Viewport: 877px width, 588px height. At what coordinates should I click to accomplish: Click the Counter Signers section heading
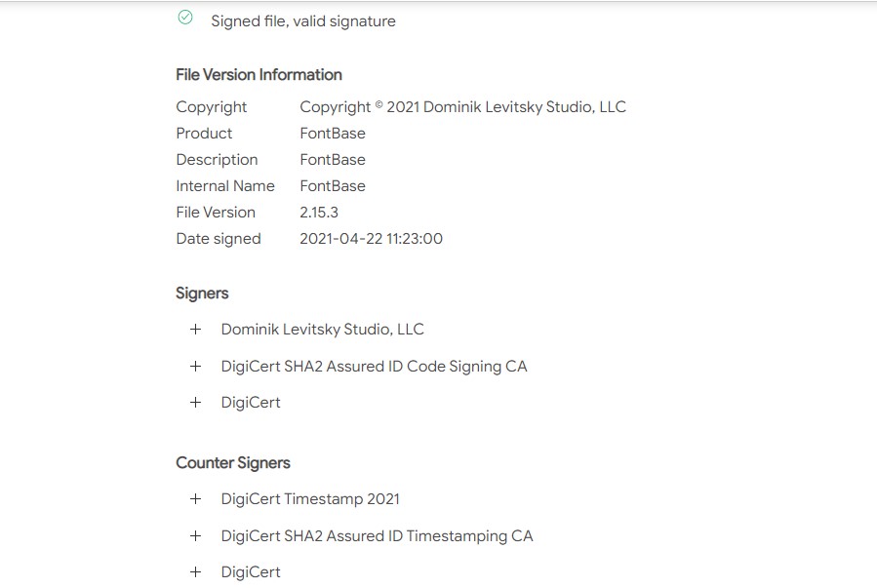pyautogui.click(x=233, y=463)
